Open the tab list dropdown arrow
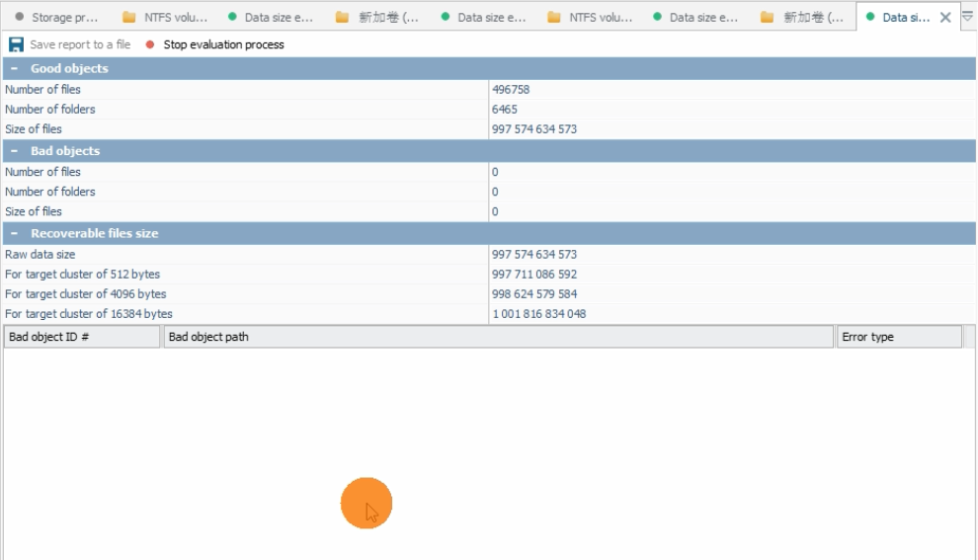 point(967,17)
